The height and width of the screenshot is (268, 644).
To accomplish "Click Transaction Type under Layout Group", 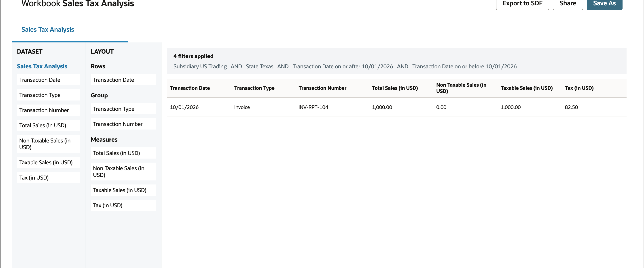I will click(123, 109).
